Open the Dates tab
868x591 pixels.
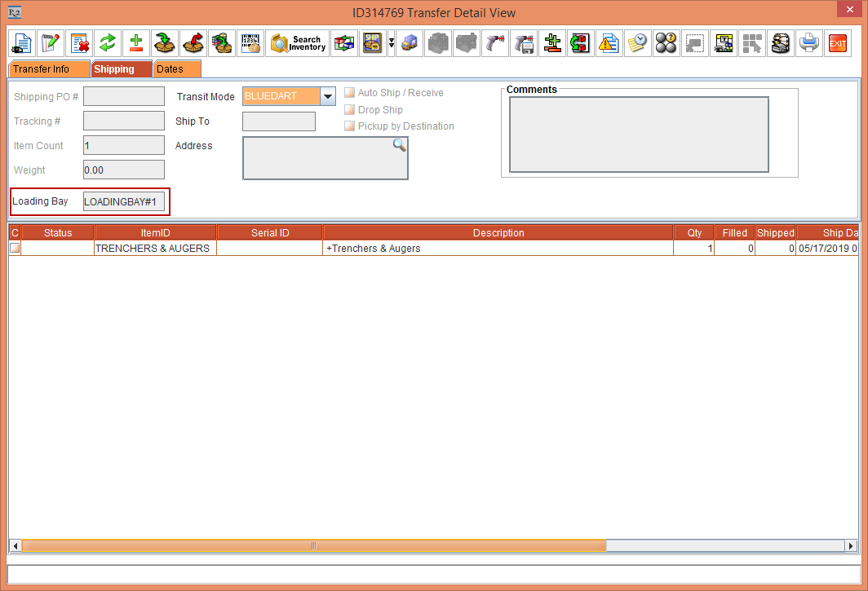coord(170,69)
